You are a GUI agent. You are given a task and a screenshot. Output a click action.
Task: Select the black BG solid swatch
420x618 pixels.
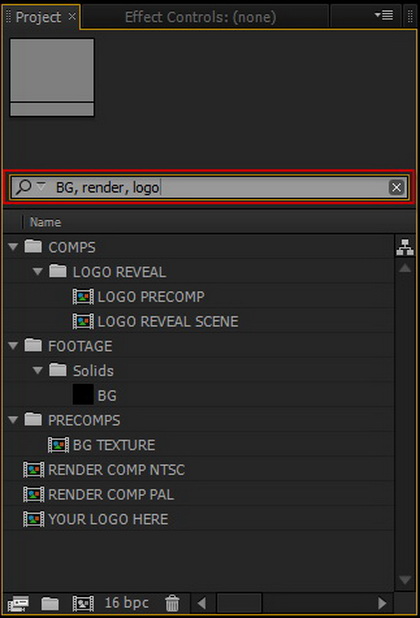[x=83, y=395]
